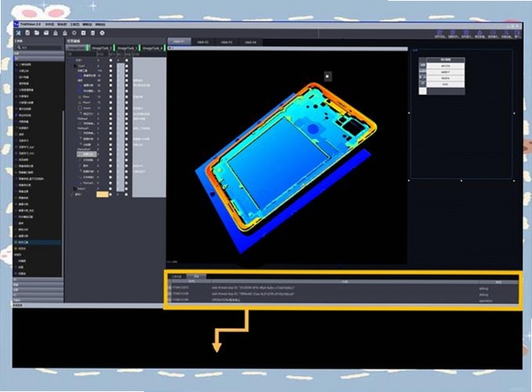Screen dimensions: 532x392
Task: Select the second view tab above the 3D viewer
Action: point(203,42)
